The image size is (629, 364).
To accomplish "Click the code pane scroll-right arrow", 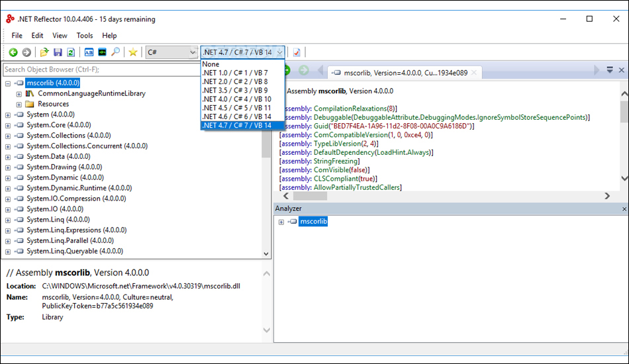I will click(607, 196).
